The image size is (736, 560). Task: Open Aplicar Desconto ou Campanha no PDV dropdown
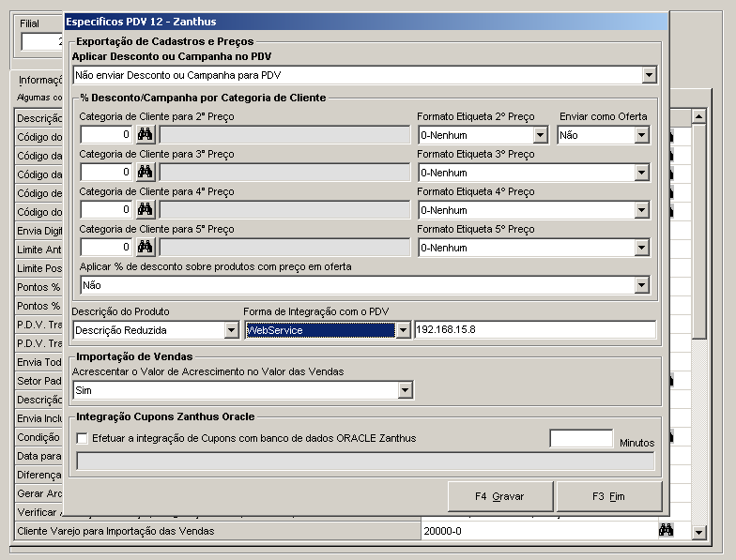click(649, 75)
